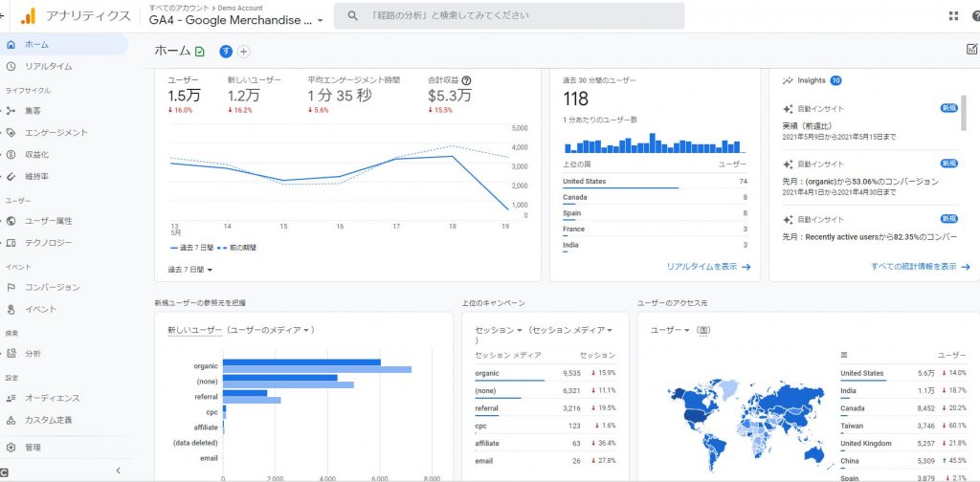Click the retention icon beside 維持率
This screenshot has width=980, height=482.
[11, 176]
